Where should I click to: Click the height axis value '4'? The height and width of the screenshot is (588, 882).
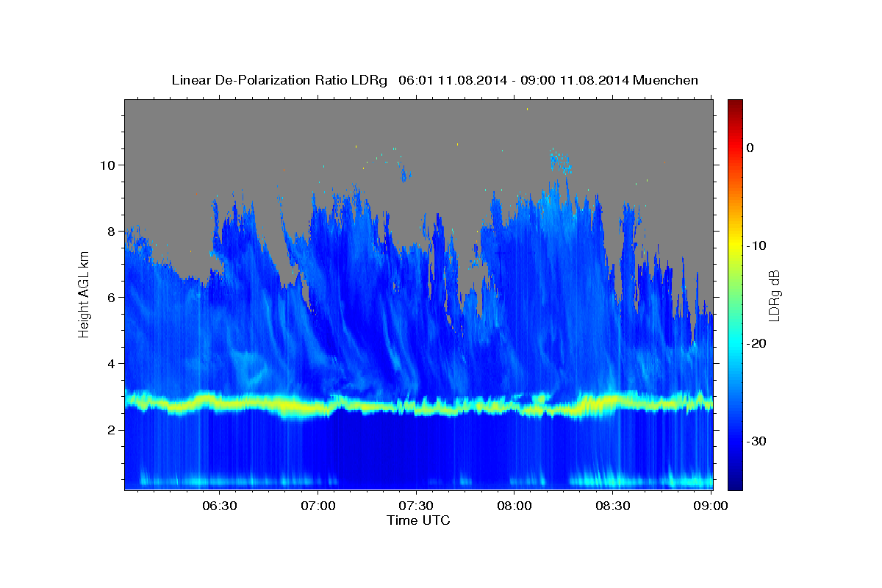tap(112, 363)
